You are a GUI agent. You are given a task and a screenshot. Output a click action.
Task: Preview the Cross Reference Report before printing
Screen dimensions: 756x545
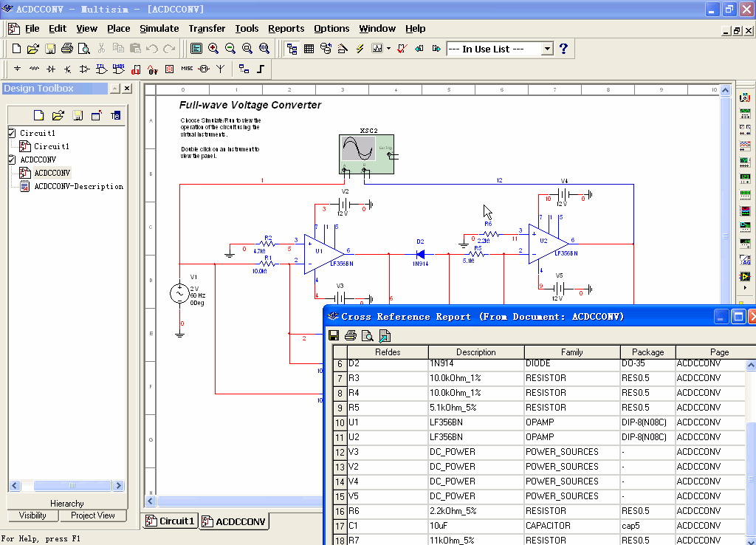(368, 336)
